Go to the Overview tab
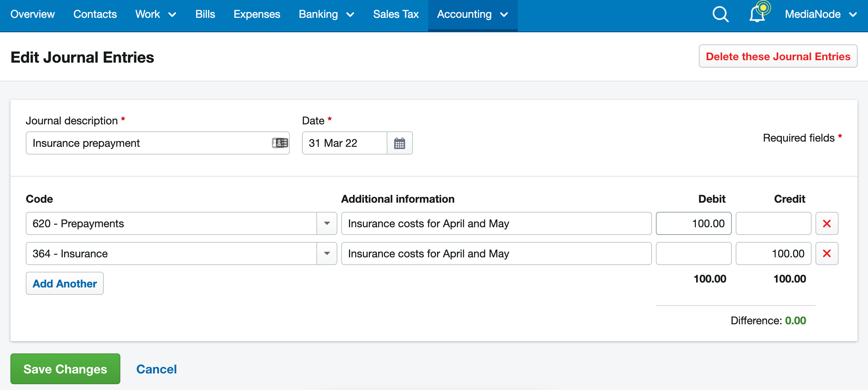The image size is (868, 390). pyautogui.click(x=32, y=14)
